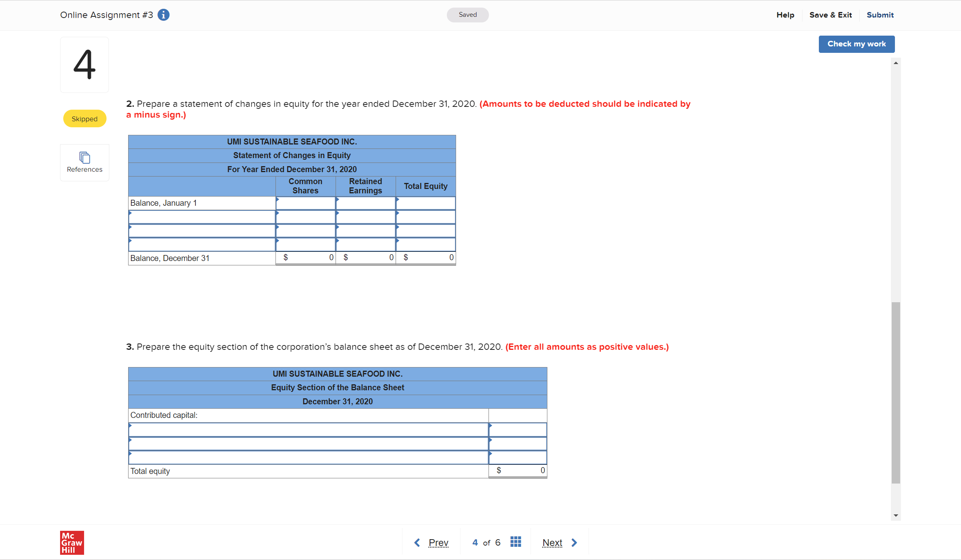This screenshot has height=560, width=961.
Task: Open the question grid navigator icon
Action: tap(516, 542)
